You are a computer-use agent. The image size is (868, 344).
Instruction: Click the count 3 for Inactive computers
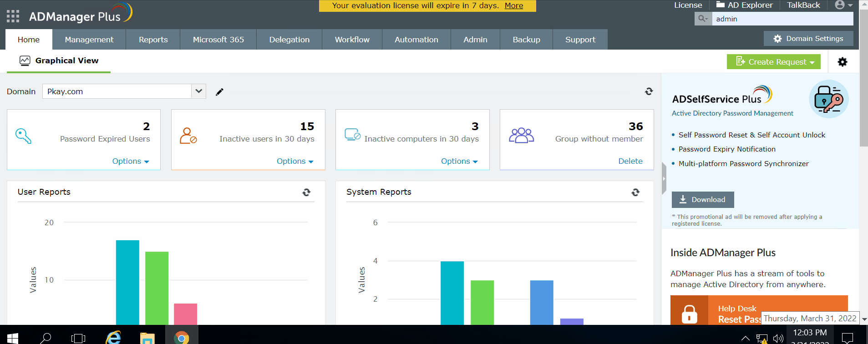click(475, 126)
